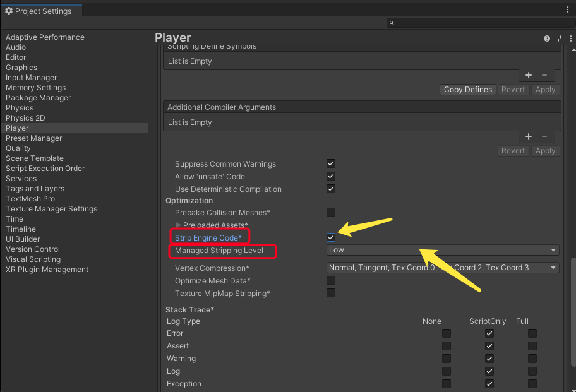This screenshot has height=392, width=576.
Task: Click the Copy Defines button
Action: pyautogui.click(x=467, y=90)
